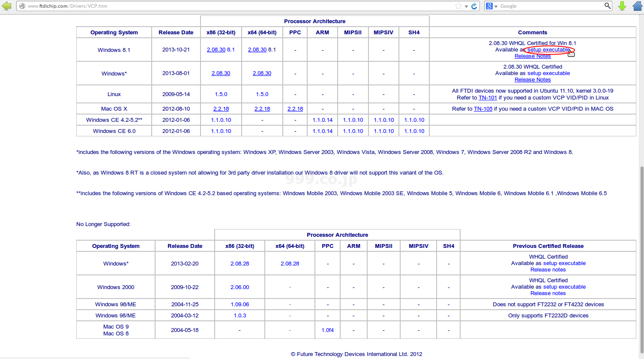Image resolution: width=644 pixels, height=359 pixels.
Task: Open x64 2.08.30 driver for Windows 8.1
Action: (x=257, y=50)
